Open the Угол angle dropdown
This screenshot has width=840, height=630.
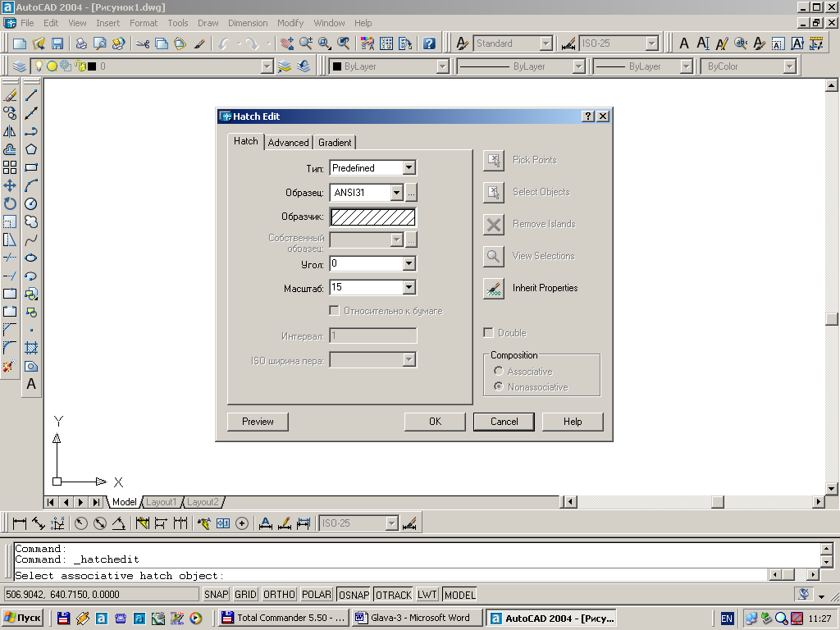click(409, 263)
